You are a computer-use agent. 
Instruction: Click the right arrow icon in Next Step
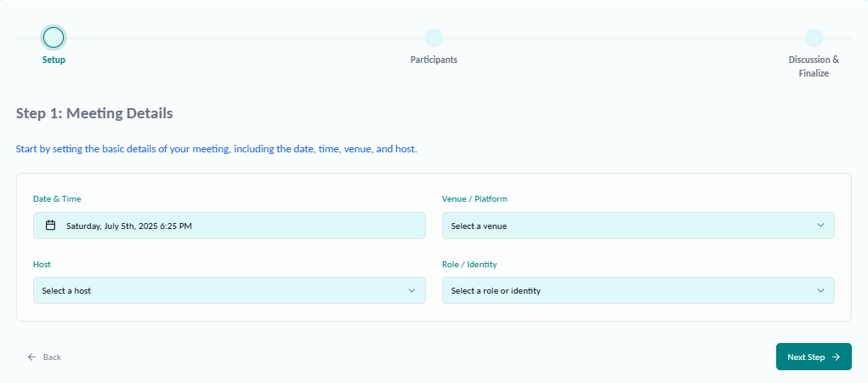[837, 357]
